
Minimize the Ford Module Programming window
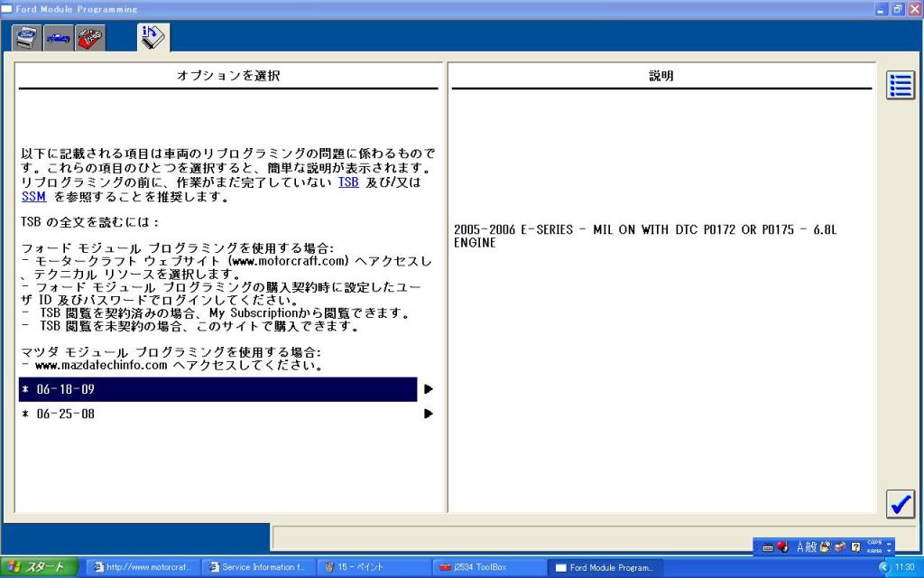pyautogui.click(x=882, y=9)
